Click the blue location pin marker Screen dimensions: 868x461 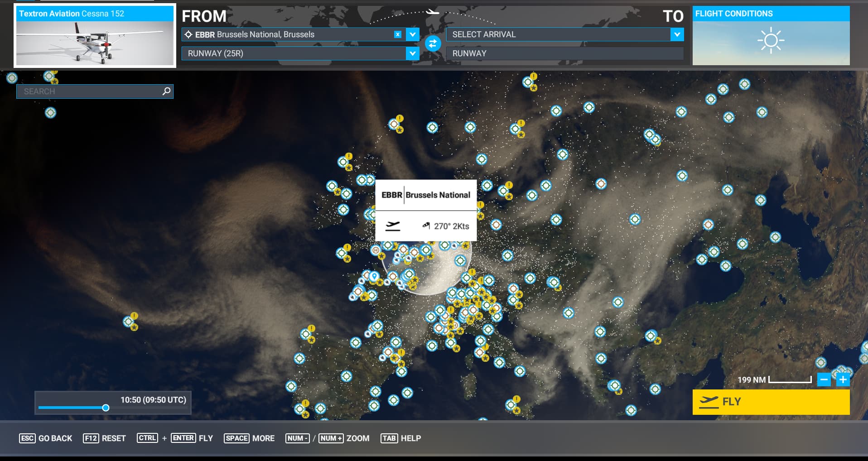pyautogui.click(x=374, y=276)
